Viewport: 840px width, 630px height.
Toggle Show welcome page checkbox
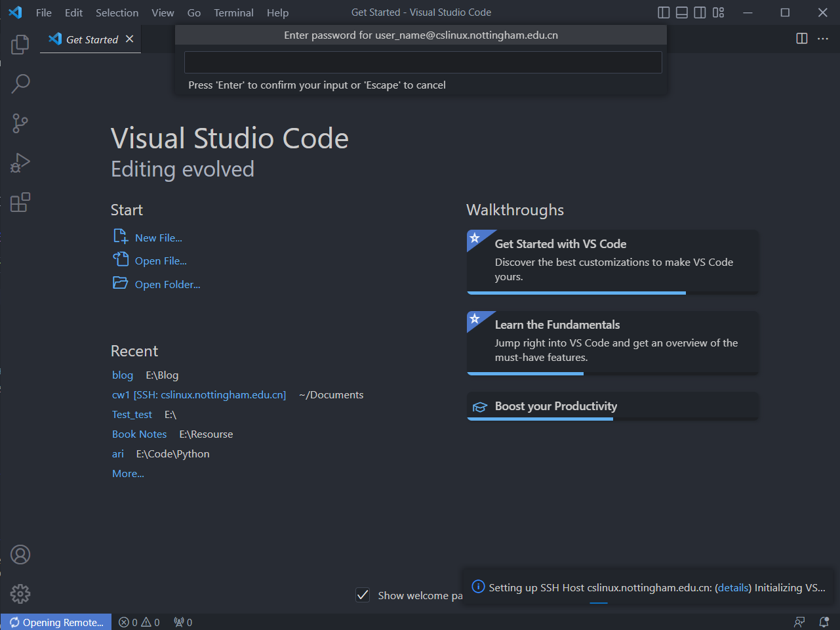click(x=363, y=595)
